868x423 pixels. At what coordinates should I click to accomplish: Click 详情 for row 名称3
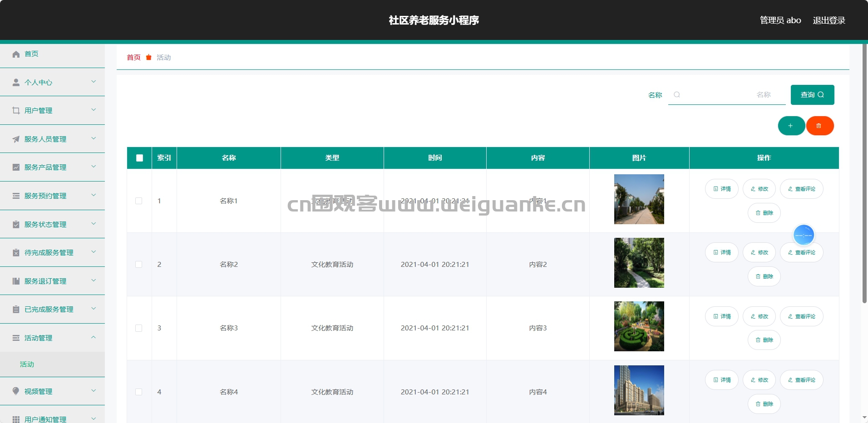(722, 316)
